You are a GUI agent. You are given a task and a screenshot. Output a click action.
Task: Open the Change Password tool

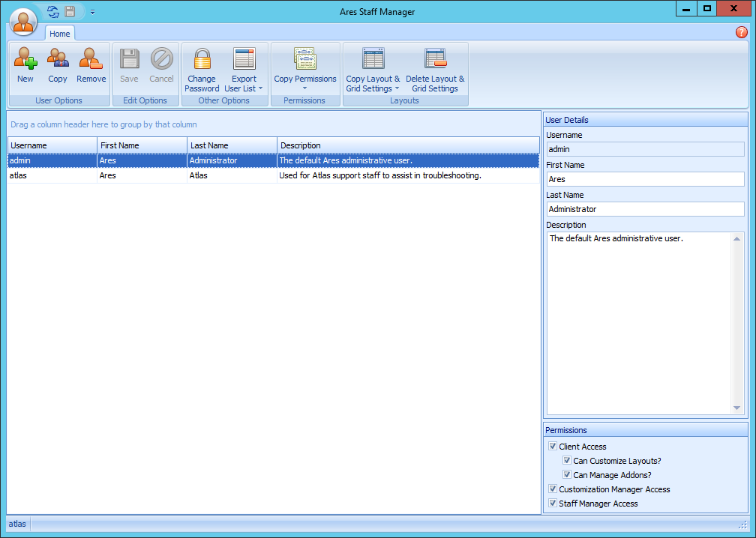(201, 66)
